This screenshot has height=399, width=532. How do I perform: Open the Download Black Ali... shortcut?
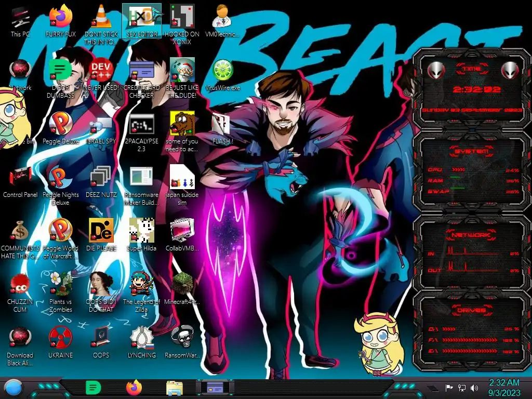click(20, 347)
